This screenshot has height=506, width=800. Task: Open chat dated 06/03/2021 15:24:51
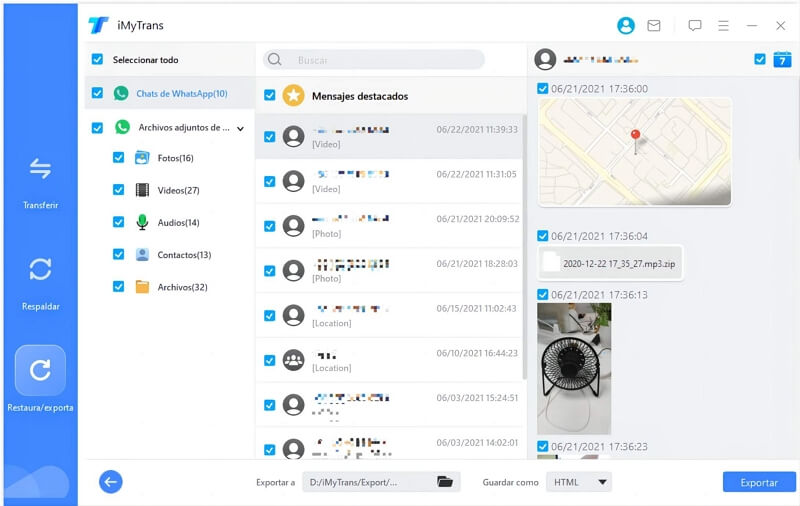389,405
